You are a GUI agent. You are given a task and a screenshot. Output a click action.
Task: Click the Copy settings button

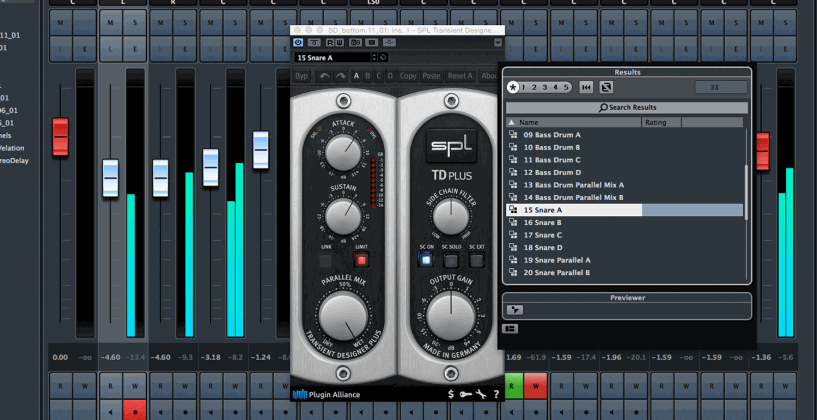click(x=408, y=76)
